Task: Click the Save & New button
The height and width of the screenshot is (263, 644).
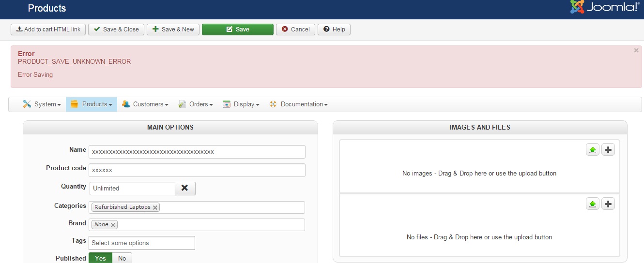Action: [x=173, y=29]
